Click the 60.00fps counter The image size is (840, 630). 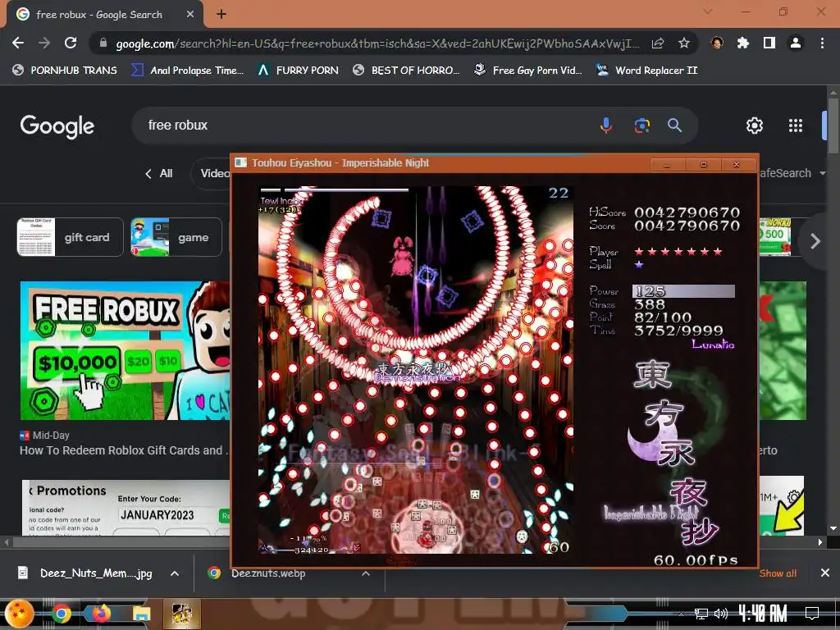click(x=696, y=559)
